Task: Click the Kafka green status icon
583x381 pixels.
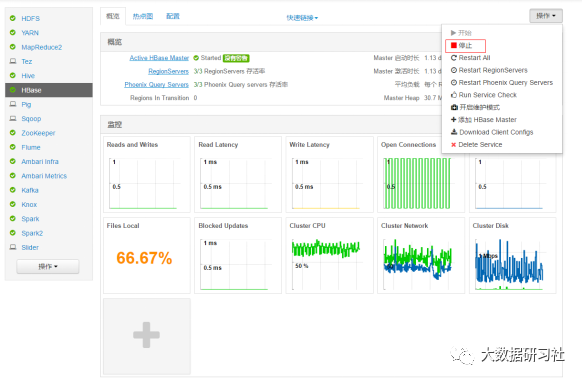Action: (x=13, y=190)
